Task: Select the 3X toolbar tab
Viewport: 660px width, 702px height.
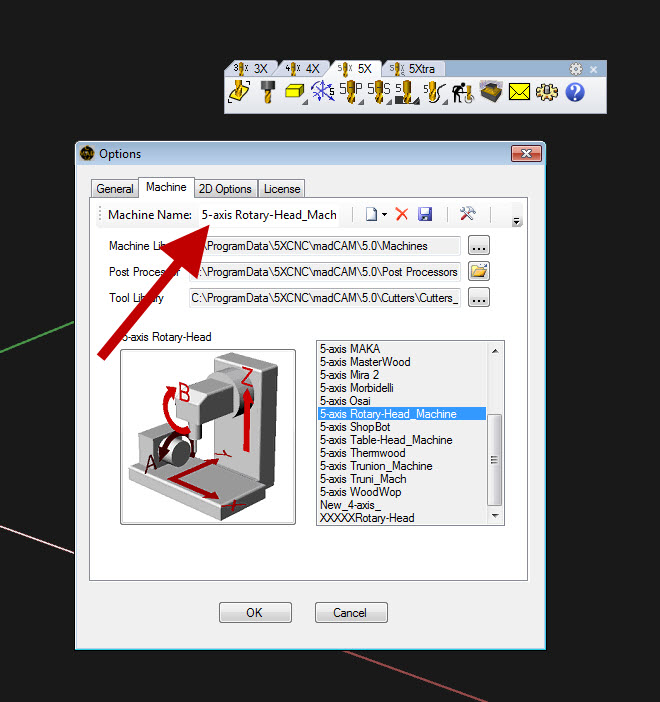Action: (252, 69)
